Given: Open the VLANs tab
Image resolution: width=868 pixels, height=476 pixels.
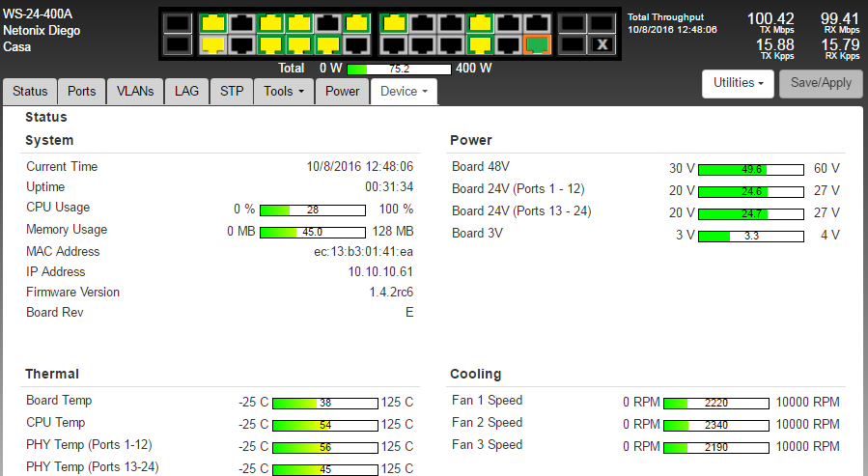Looking at the screenshot, I should (x=134, y=91).
